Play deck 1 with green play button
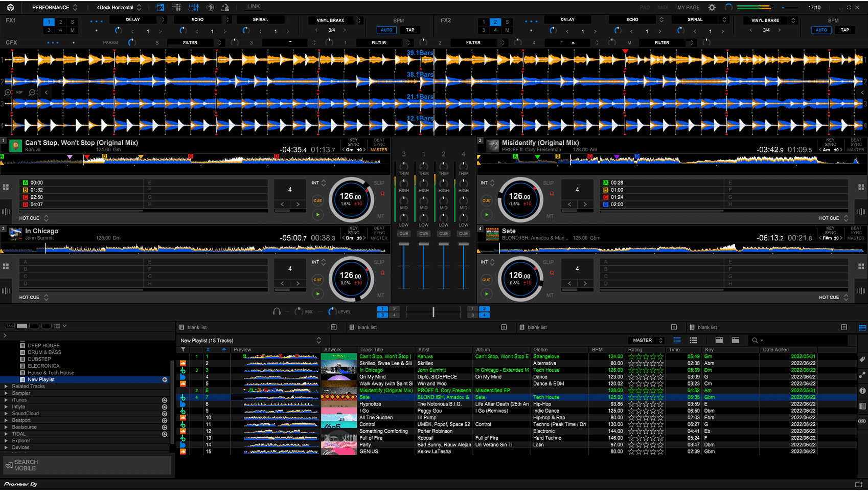Image resolution: width=868 pixels, height=496 pixels. point(317,215)
